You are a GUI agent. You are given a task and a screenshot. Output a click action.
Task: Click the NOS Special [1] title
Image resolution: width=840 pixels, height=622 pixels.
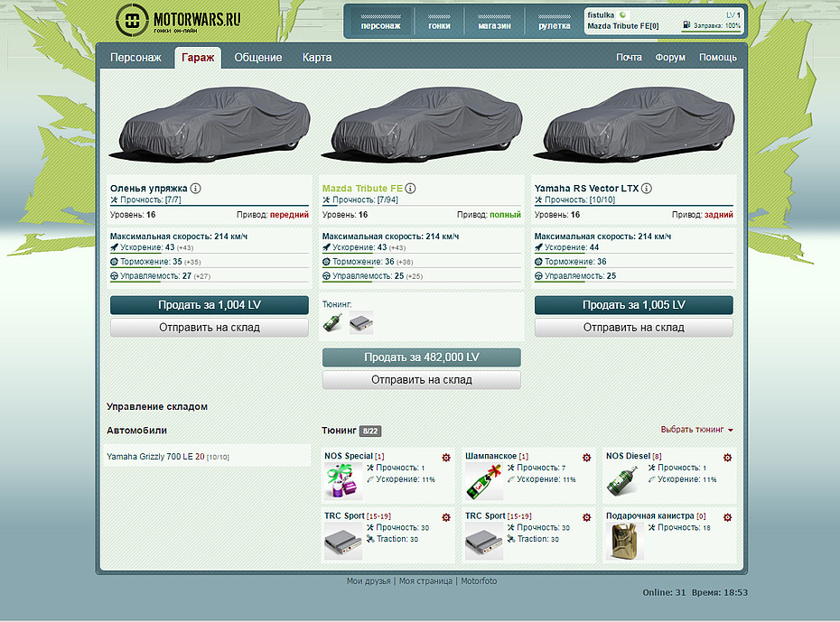tap(354, 456)
